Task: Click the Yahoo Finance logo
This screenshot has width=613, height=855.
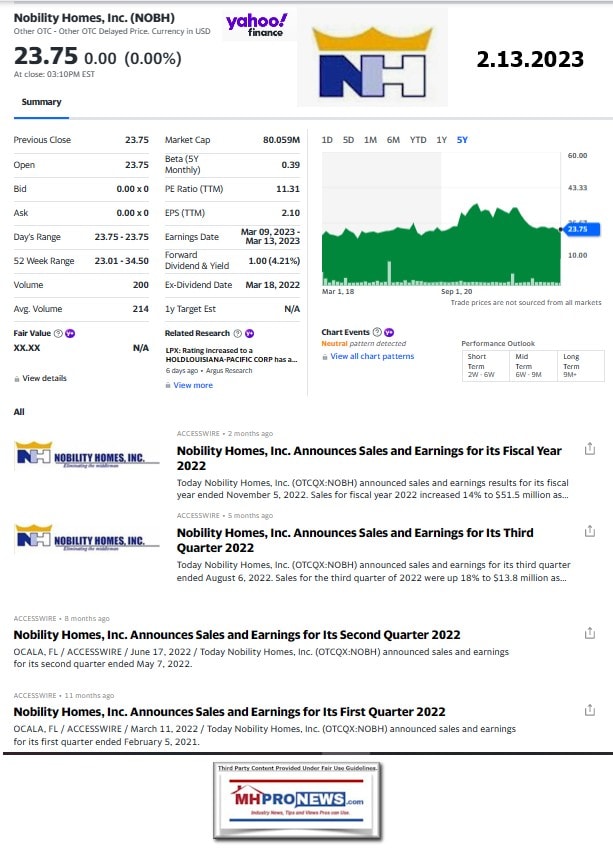Action: [x=256, y=25]
